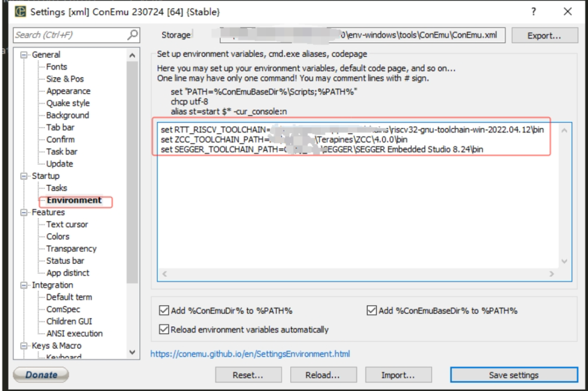
Task: Click the RTT_RISCV_TOOLCHAIN line in the editor
Action: click(352, 129)
